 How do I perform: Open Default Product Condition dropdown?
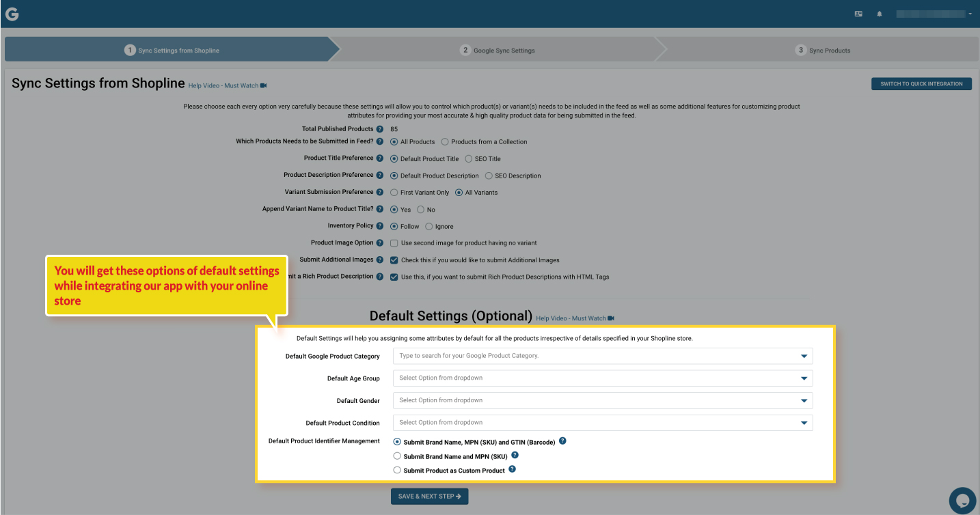(x=603, y=422)
